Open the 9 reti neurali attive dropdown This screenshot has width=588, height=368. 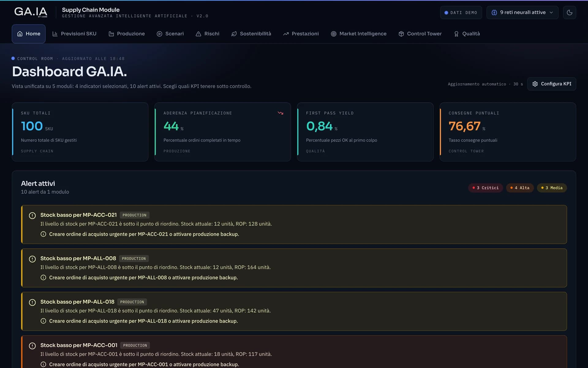[522, 13]
